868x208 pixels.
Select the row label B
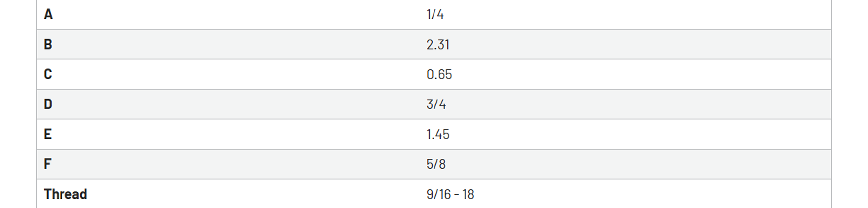[48, 44]
